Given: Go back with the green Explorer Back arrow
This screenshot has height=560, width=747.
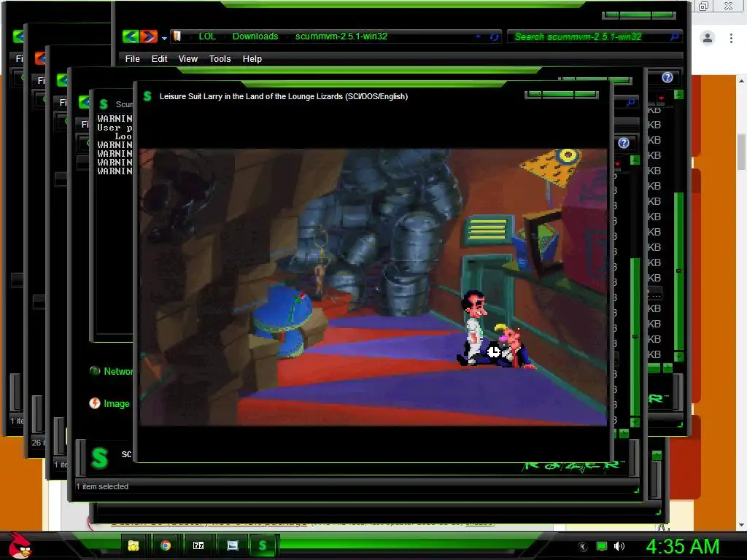Looking at the screenshot, I should pyautogui.click(x=131, y=36).
